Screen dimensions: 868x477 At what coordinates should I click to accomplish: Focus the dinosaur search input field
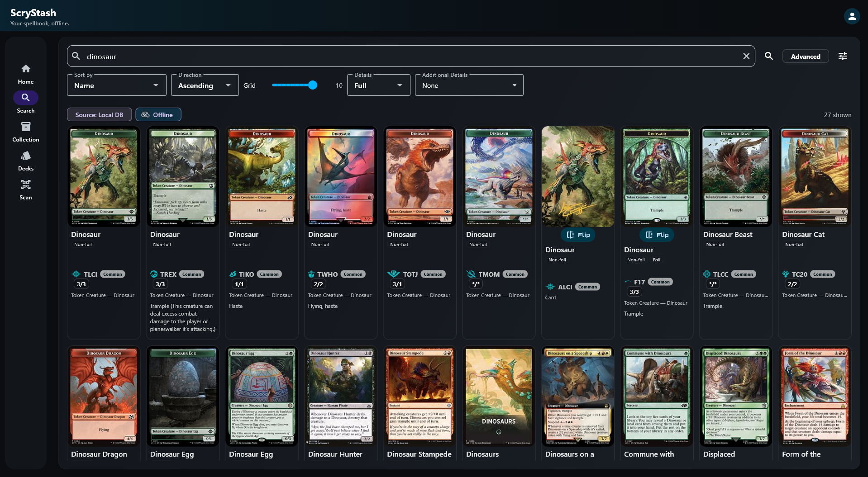coord(411,56)
